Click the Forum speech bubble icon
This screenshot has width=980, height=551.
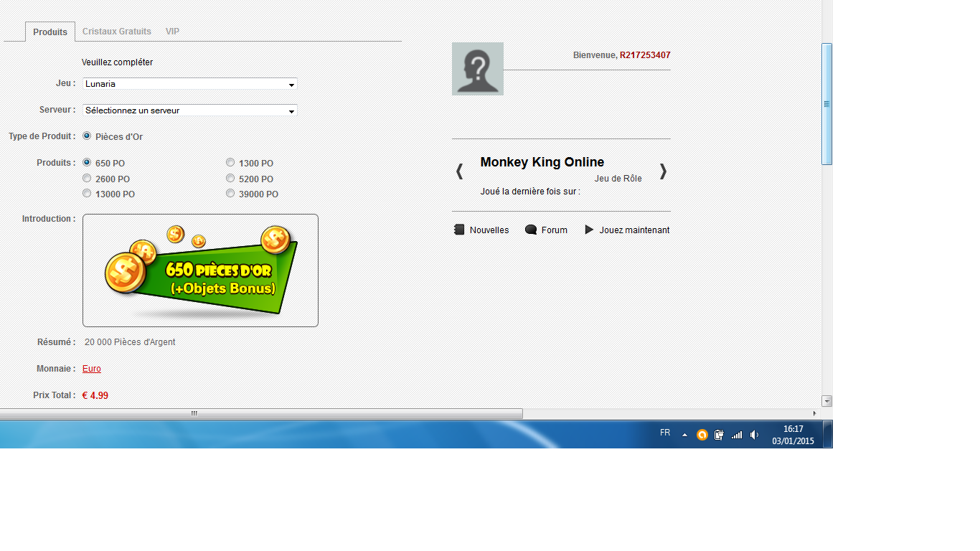pos(531,230)
